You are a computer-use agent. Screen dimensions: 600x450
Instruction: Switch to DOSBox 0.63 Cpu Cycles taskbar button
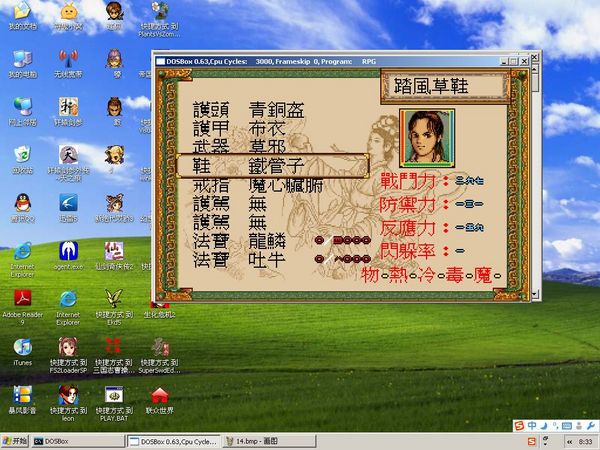[174, 441]
